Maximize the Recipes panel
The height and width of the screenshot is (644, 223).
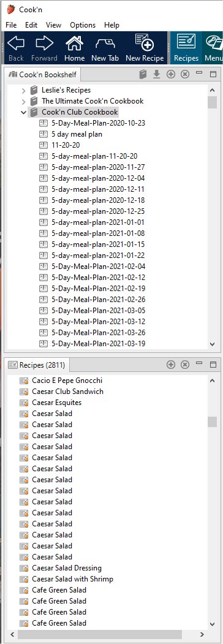213,365
